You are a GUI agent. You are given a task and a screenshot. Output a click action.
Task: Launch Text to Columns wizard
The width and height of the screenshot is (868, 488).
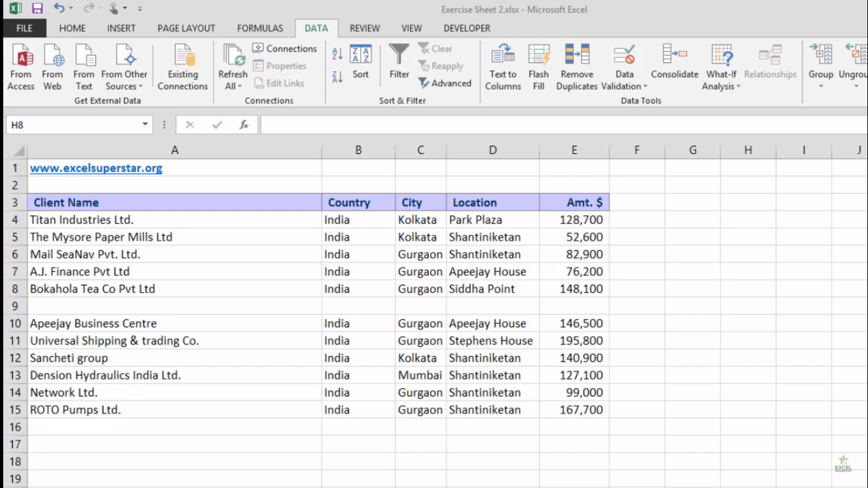pyautogui.click(x=503, y=67)
